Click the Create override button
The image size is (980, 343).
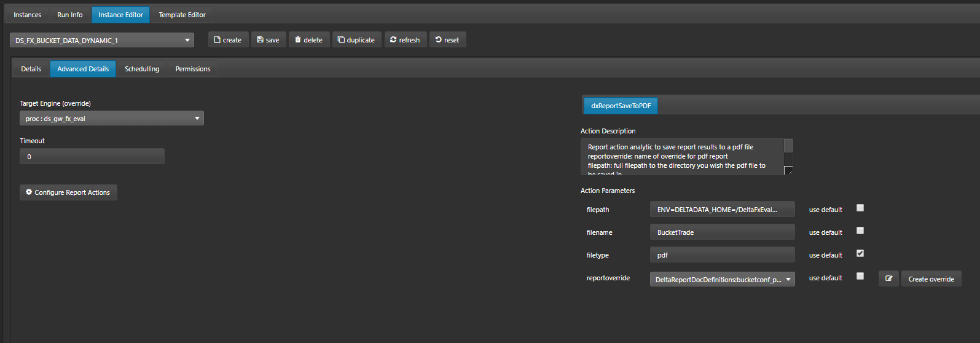[x=931, y=278]
